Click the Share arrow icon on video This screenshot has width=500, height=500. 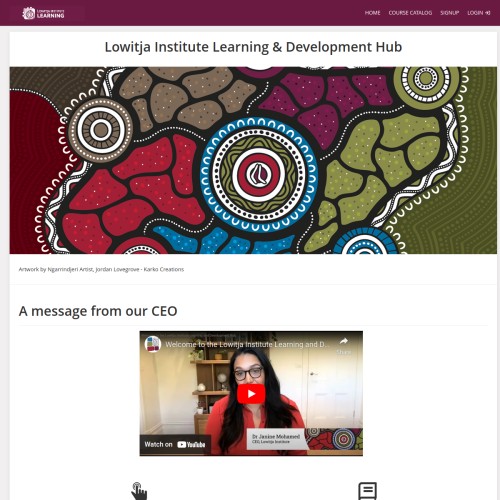point(344,341)
